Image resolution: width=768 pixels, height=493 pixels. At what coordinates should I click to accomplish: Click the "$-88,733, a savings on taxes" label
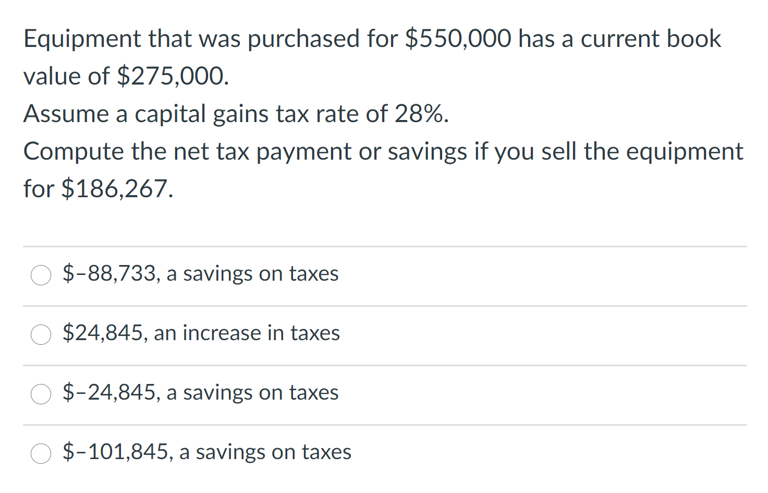200,274
